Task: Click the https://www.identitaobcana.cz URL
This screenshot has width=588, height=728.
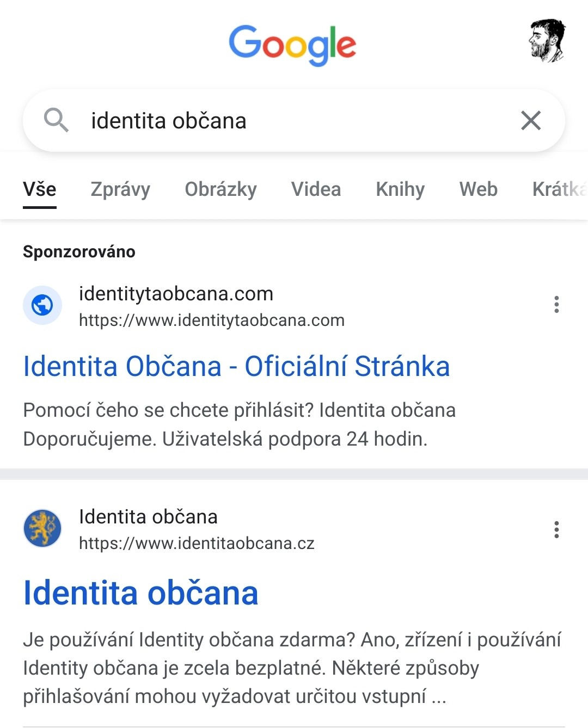Action: [197, 543]
